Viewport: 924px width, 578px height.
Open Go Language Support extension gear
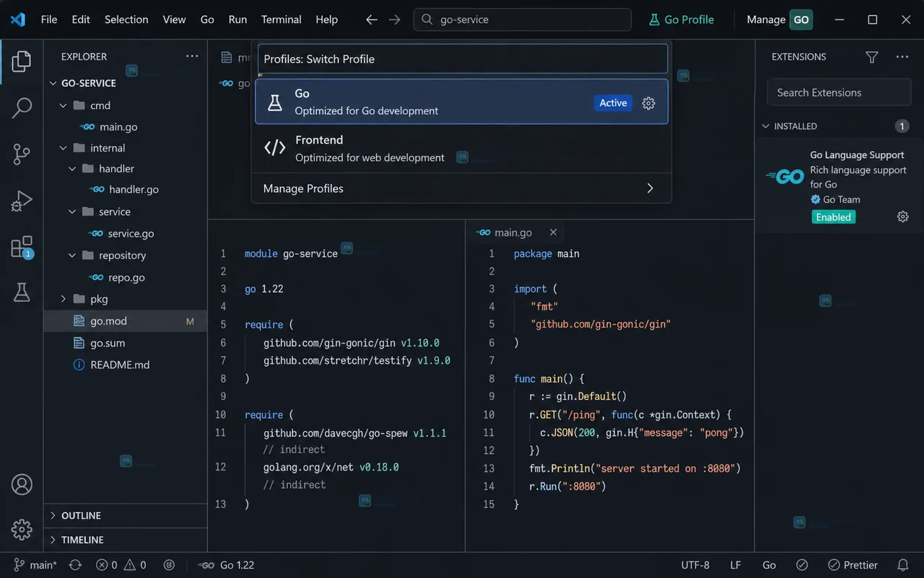(902, 216)
